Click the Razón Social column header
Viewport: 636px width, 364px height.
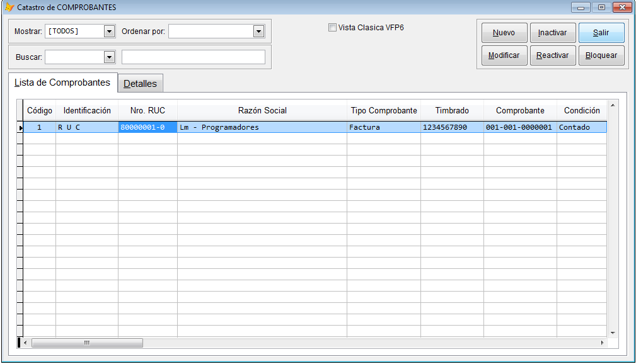coord(262,110)
